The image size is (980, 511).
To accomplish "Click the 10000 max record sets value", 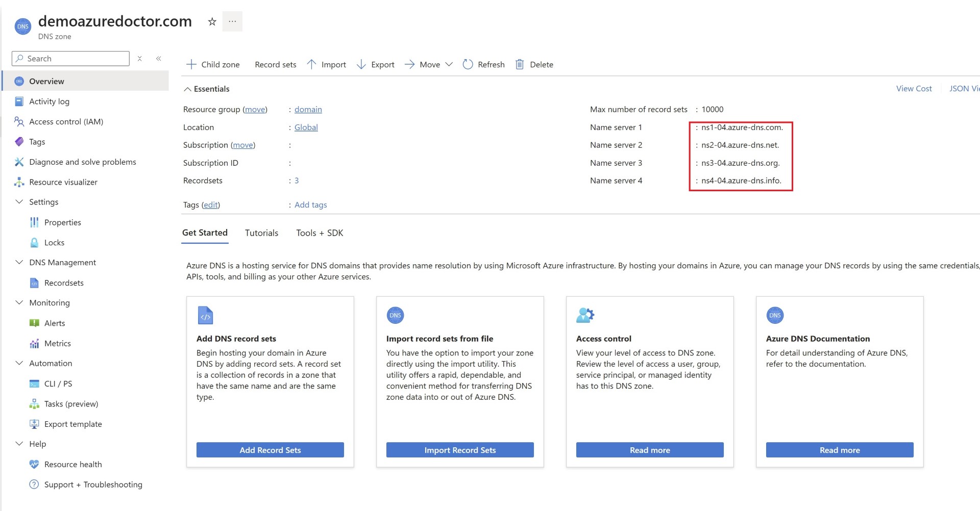I will 713,109.
